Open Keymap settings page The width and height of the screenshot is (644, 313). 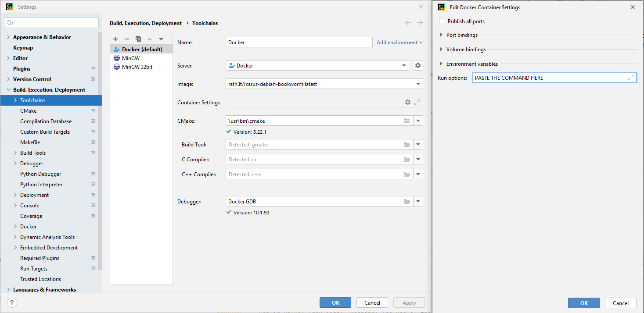[23, 48]
